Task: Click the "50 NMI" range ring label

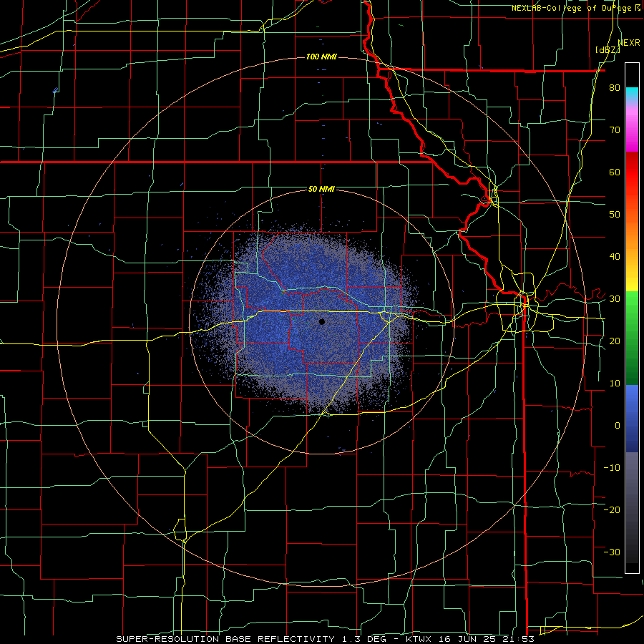Action: (321, 190)
